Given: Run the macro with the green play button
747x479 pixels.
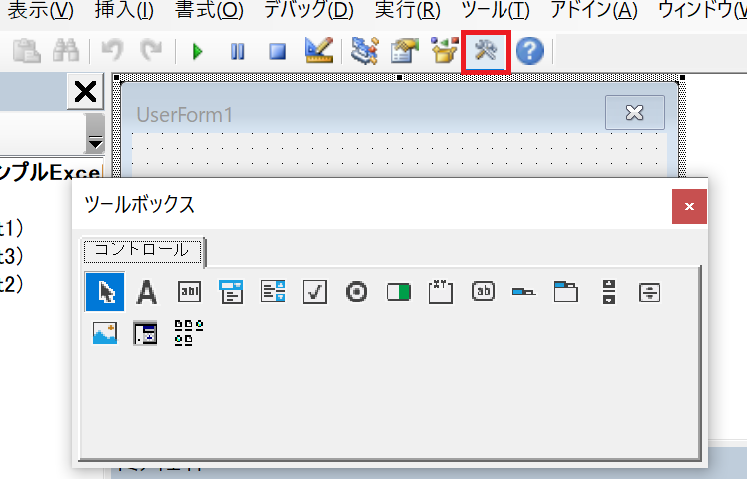Looking at the screenshot, I should pos(197,51).
